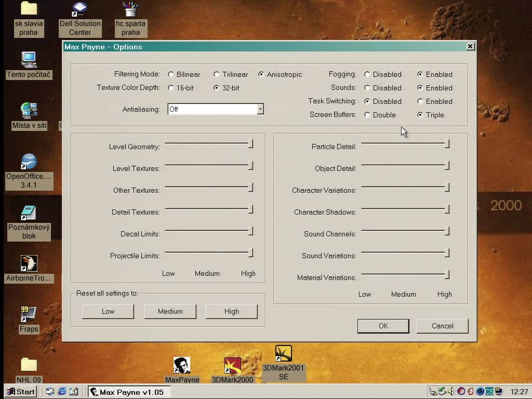The width and height of the screenshot is (532, 399).
Task: Cancel the Max Payne options dialog
Action: [443, 326]
